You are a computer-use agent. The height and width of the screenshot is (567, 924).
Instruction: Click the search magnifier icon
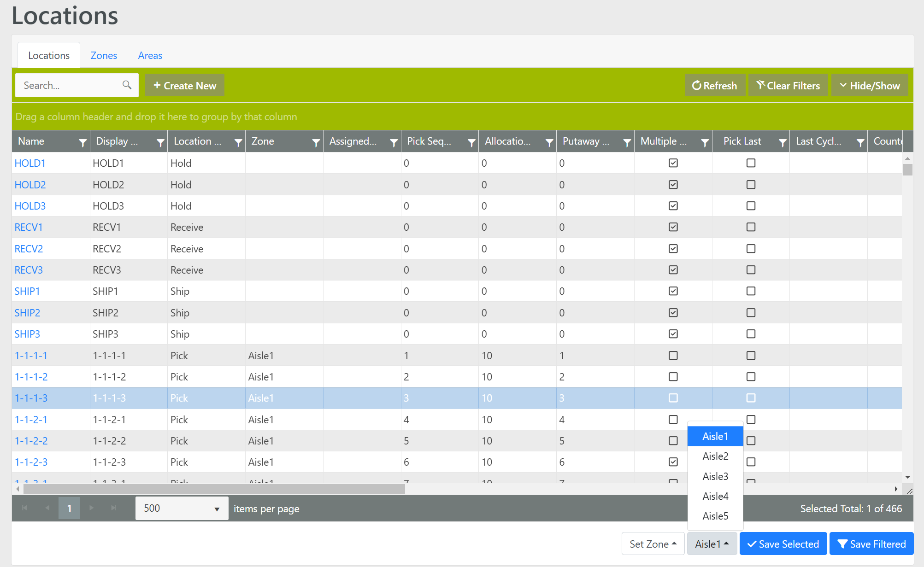(x=127, y=85)
